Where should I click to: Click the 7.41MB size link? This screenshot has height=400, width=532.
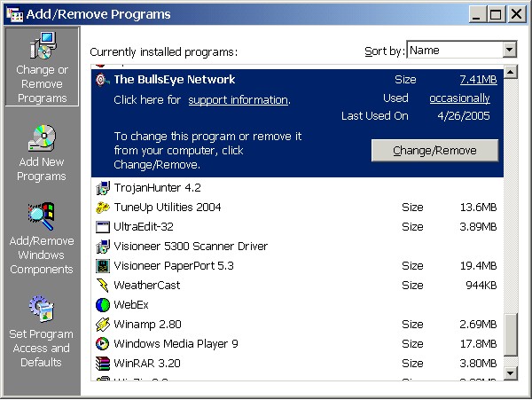tap(479, 80)
